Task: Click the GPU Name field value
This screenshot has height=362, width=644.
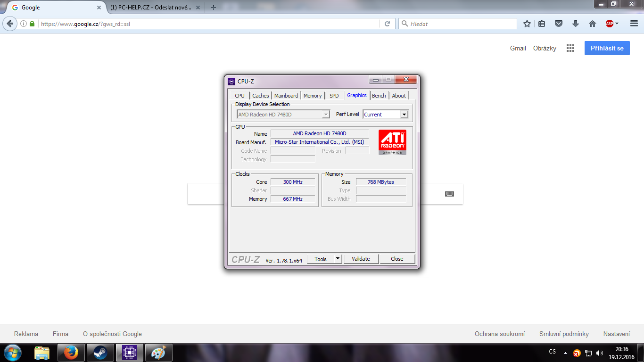Action: pyautogui.click(x=320, y=134)
